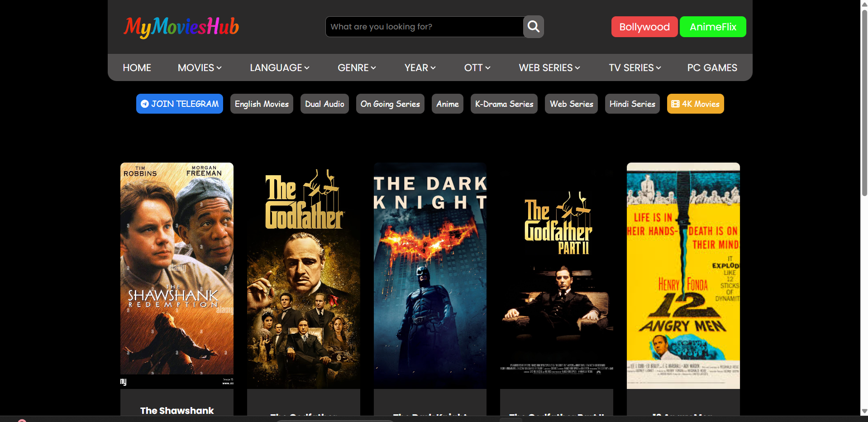Select the Hindi Series tag

[x=632, y=104]
